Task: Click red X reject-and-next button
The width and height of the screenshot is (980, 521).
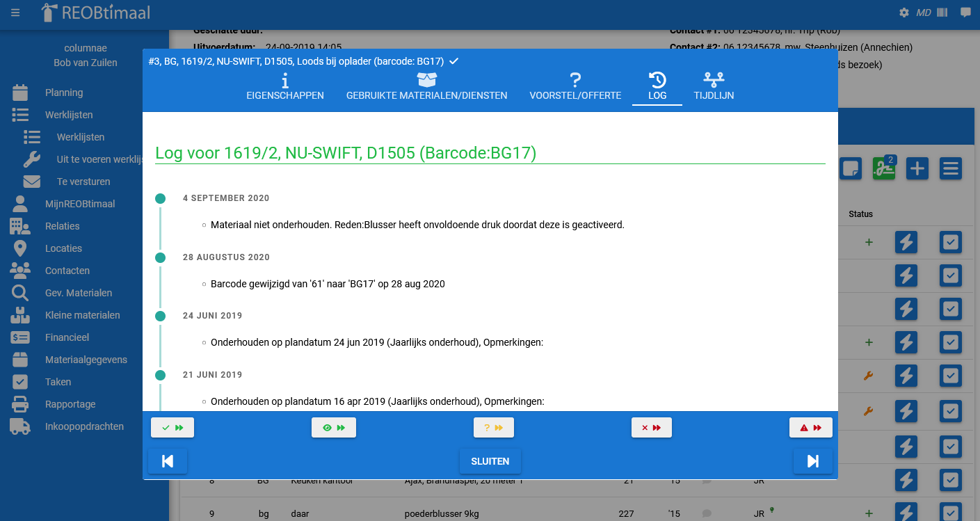Action: coord(652,428)
